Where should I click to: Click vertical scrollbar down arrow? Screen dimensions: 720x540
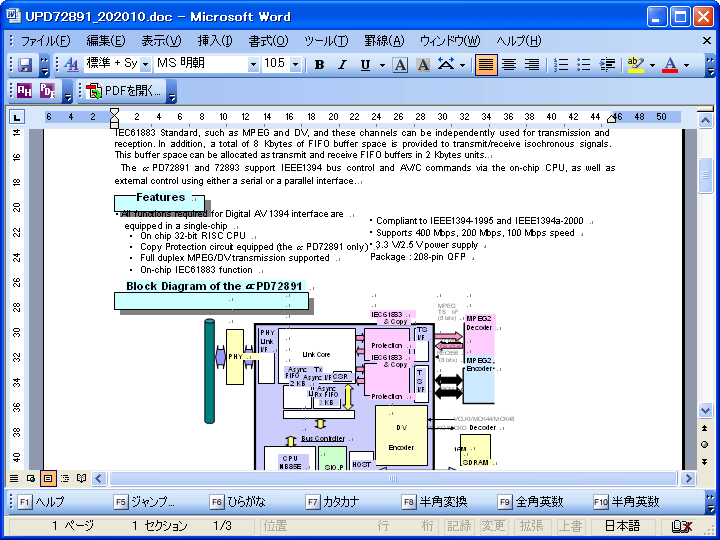[705, 410]
